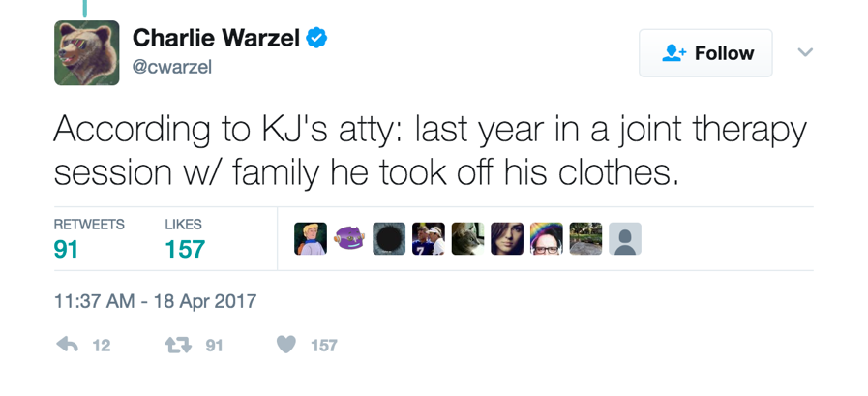The image size is (868, 396).
Task: Open the @cwarzel handle link
Action: click(x=171, y=68)
